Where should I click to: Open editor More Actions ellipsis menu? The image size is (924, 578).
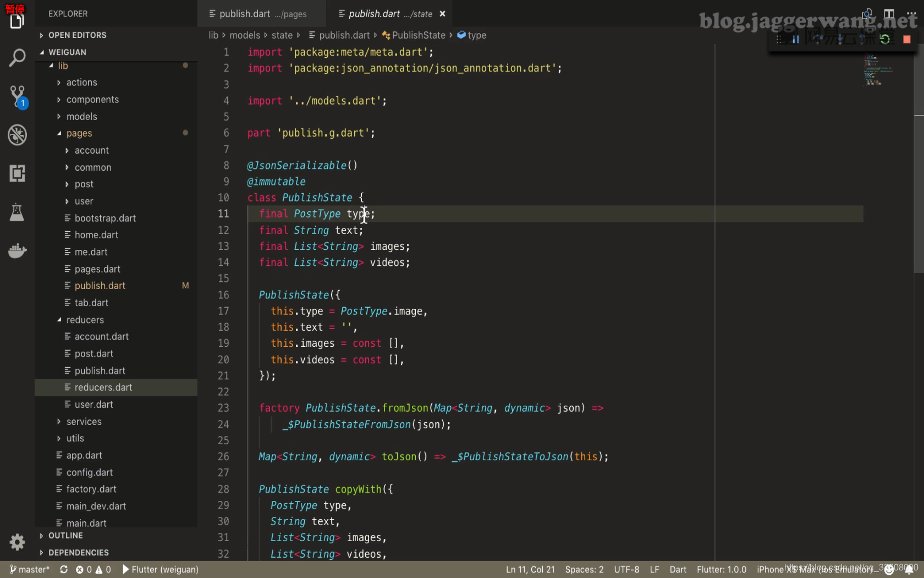click(911, 13)
